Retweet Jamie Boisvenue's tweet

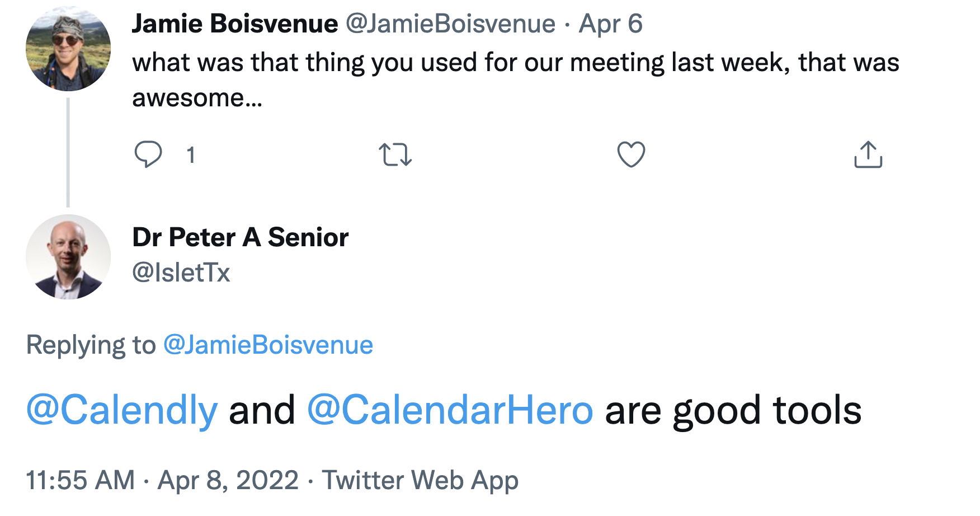click(395, 155)
